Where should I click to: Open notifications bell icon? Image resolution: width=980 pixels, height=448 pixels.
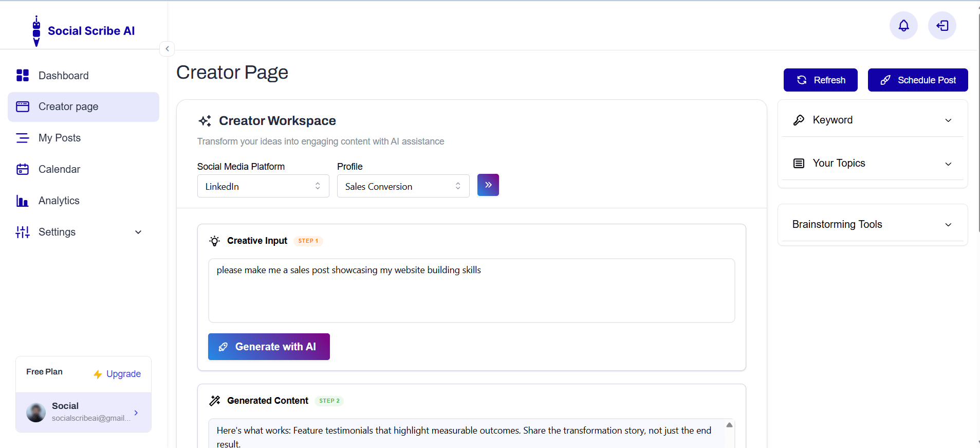[x=903, y=26]
